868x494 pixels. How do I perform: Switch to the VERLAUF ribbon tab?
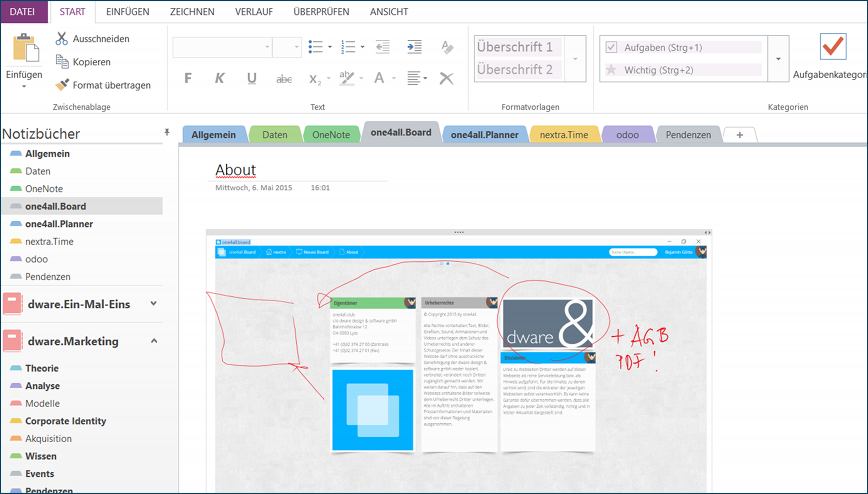click(x=254, y=12)
